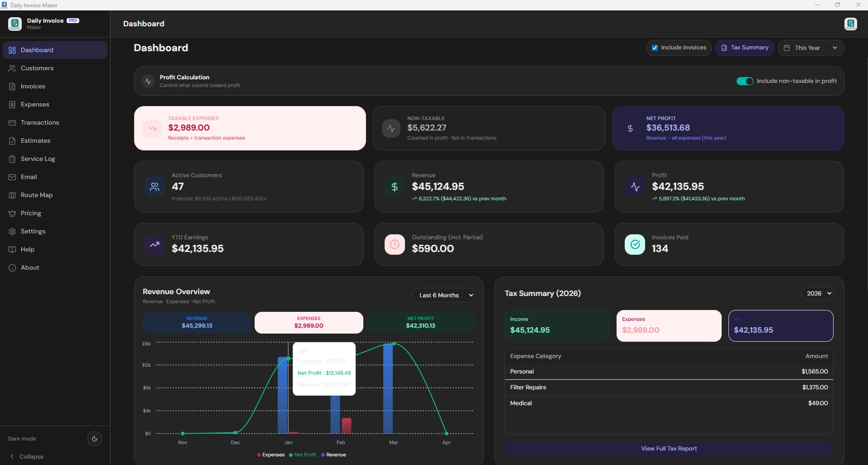This screenshot has height=465, width=868.
Task: Click the Route Map icon in sidebar
Action: [12, 195]
